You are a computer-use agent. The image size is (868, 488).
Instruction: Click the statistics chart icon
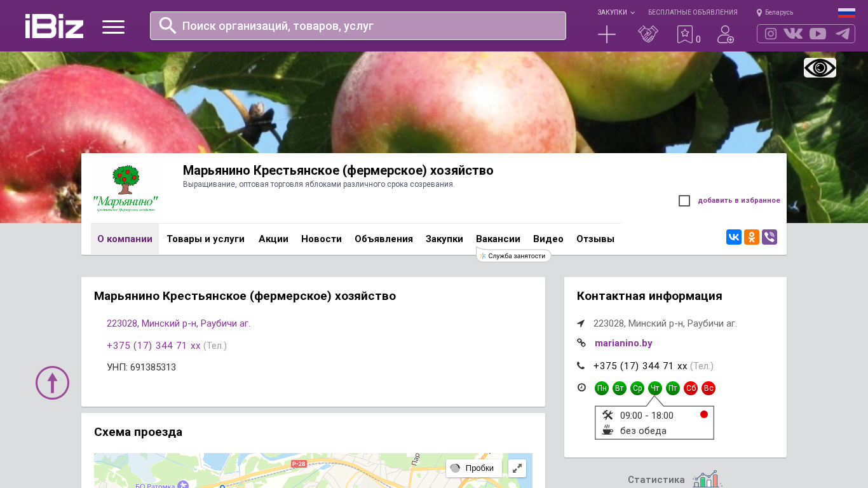(707, 479)
